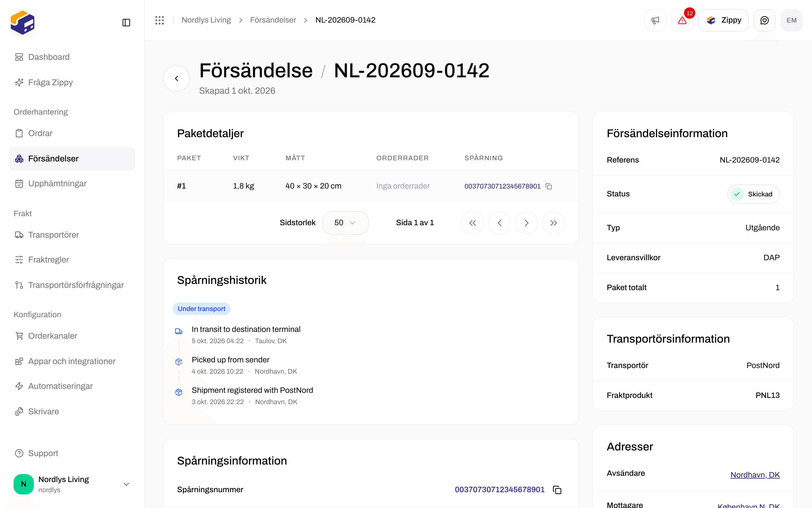Click the Skickad status badge

click(753, 194)
